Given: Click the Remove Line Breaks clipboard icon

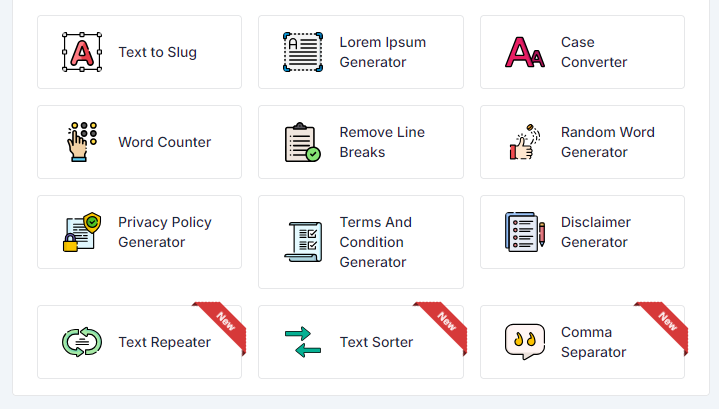Looking at the screenshot, I should (303, 142).
